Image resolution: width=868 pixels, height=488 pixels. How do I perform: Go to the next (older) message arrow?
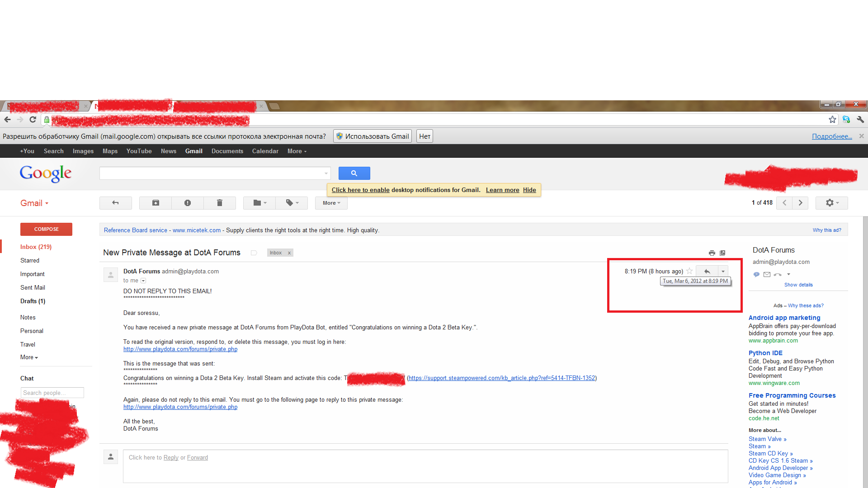click(x=800, y=203)
